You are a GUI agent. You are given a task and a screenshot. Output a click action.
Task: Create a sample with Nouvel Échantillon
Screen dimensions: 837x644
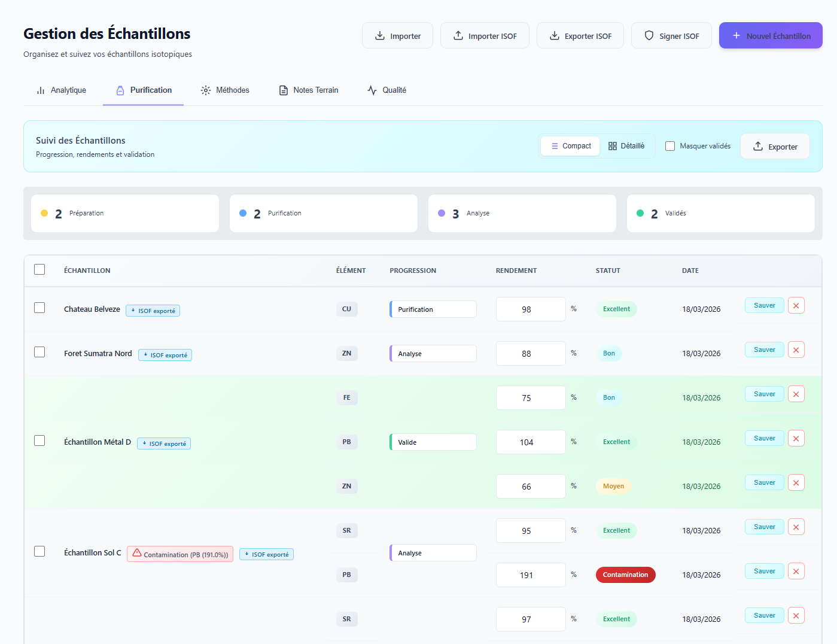(771, 36)
